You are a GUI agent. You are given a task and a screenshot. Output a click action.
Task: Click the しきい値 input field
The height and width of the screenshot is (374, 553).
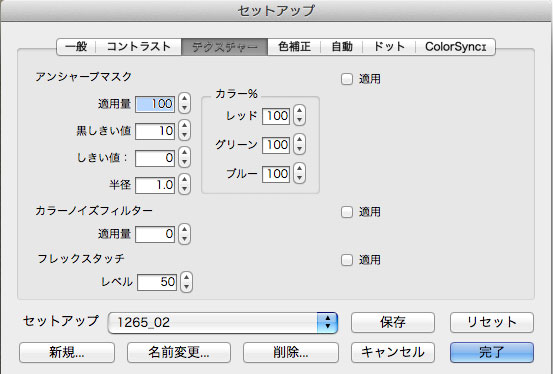(x=155, y=158)
